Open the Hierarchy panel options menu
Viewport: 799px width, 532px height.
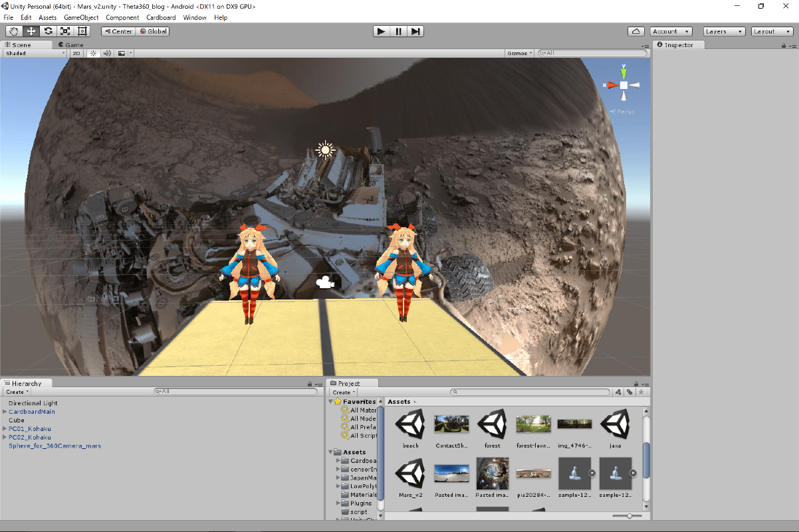320,384
